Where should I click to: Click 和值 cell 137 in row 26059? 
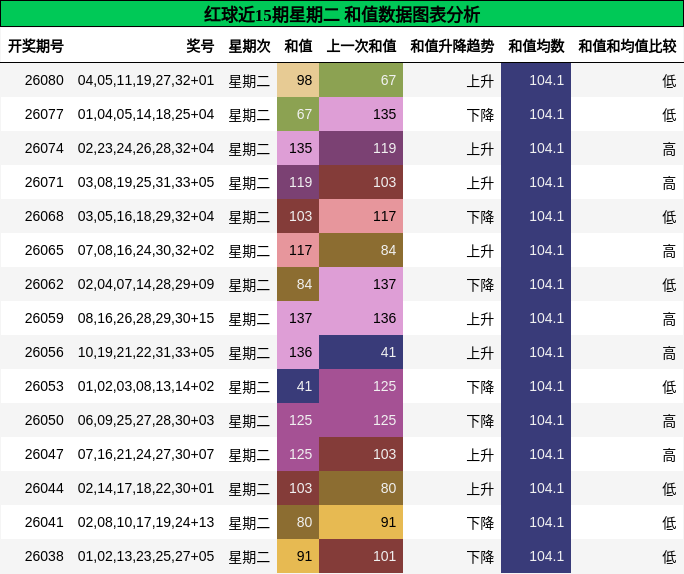pyautogui.click(x=298, y=318)
